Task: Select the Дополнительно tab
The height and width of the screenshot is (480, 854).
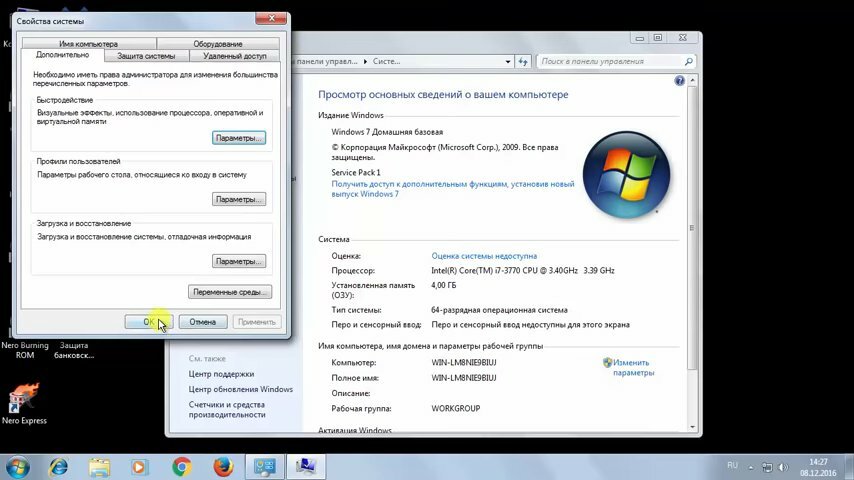Action: pos(62,55)
